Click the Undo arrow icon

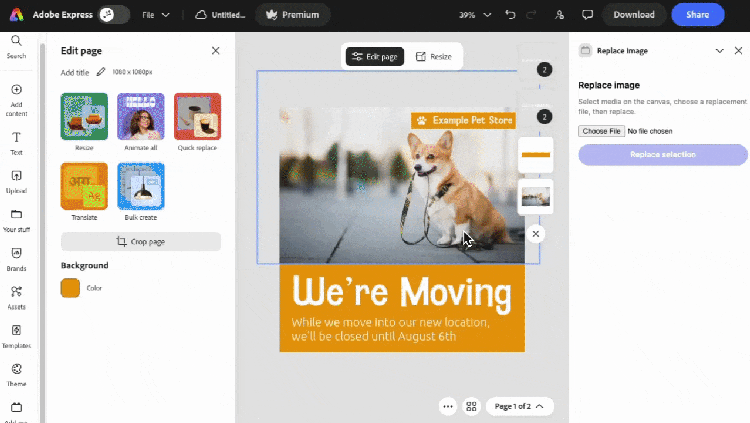pyautogui.click(x=510, y=15)
